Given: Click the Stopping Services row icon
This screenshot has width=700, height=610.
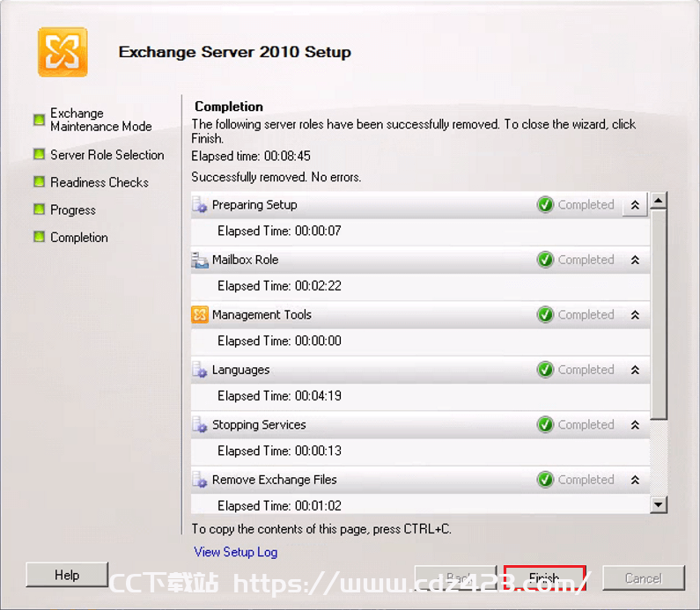Looking at the screenshot, I should (x=200, y=425).
